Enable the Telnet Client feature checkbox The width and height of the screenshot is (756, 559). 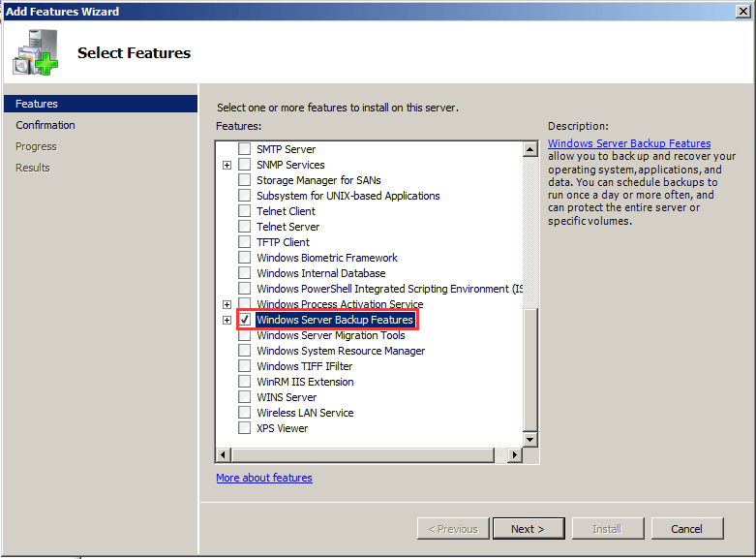244,211
